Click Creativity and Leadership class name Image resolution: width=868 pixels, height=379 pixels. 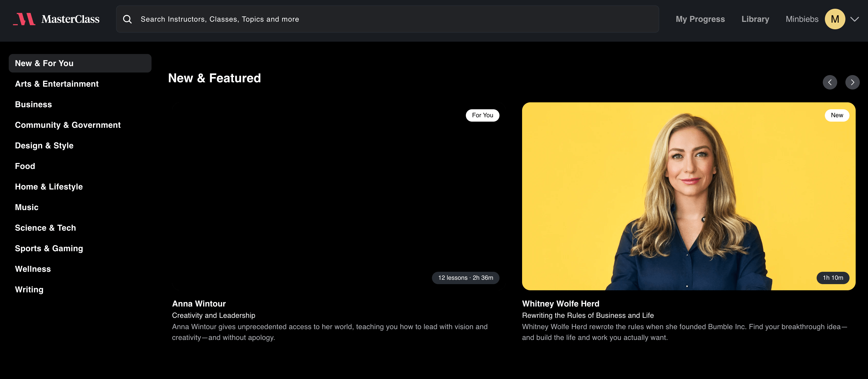[x=213, y=315]
